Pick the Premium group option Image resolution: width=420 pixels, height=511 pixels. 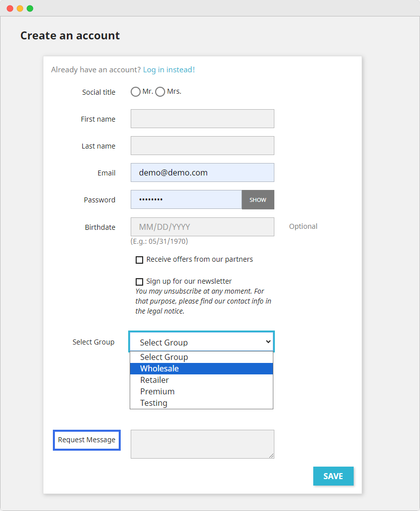[x=202, y=391]
